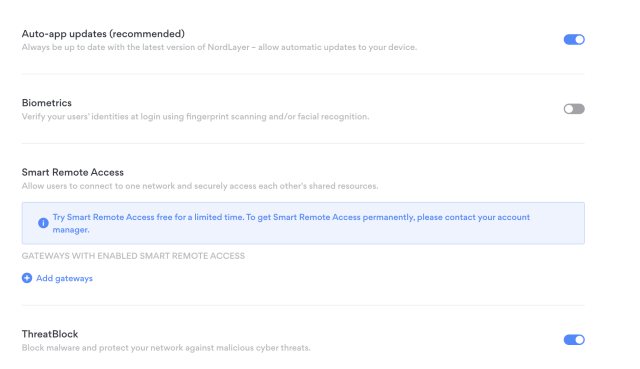
Task: Click the ThreatBlock heading
Action: pyautogui.click(x=50, y=334)
